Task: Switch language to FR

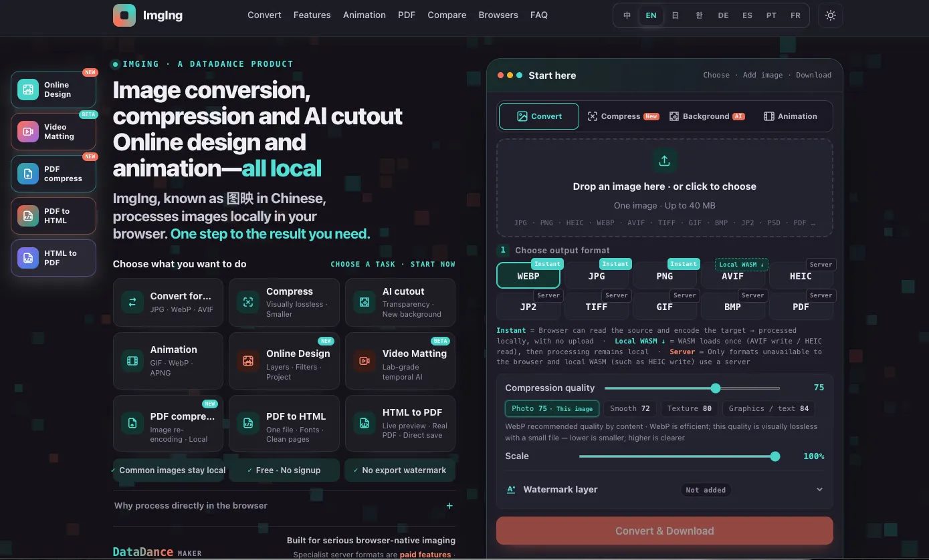Action: point(795,15)
